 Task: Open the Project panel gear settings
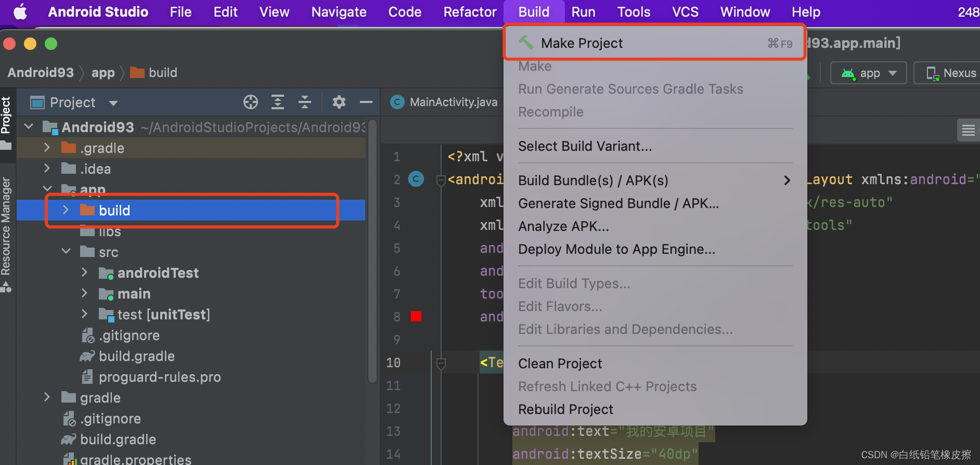tap(339, 102)
